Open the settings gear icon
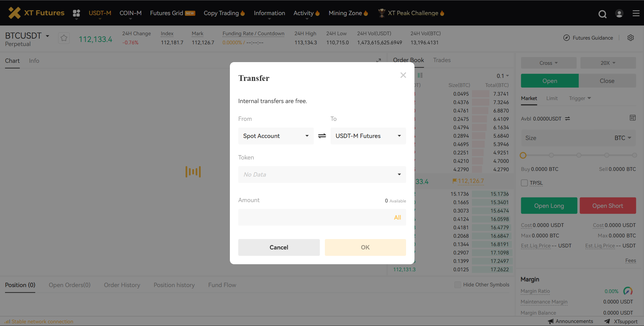Image resolution: width=644 pixels, height=326 pixels. click(631, 38)
